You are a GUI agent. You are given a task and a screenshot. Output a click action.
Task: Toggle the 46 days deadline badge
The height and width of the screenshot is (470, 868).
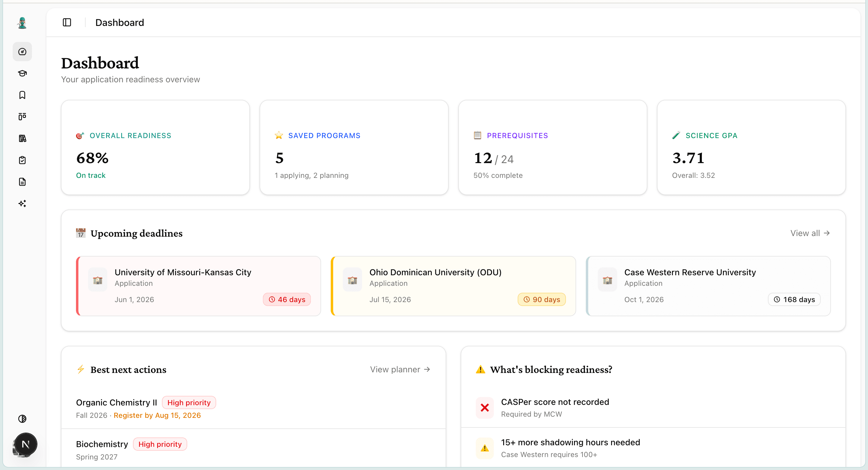tap(287, 299)
